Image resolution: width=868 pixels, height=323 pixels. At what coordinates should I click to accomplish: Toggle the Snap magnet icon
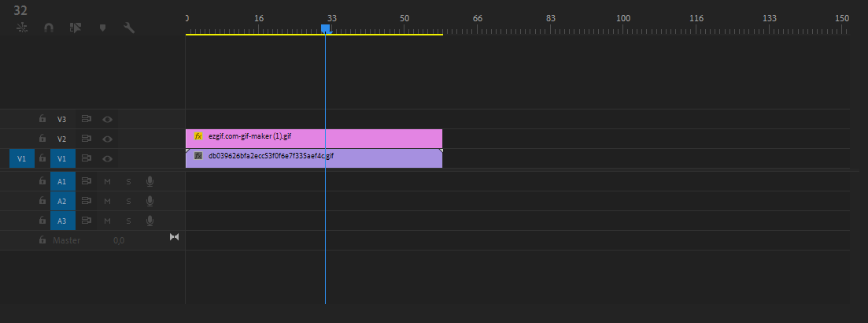49,28
